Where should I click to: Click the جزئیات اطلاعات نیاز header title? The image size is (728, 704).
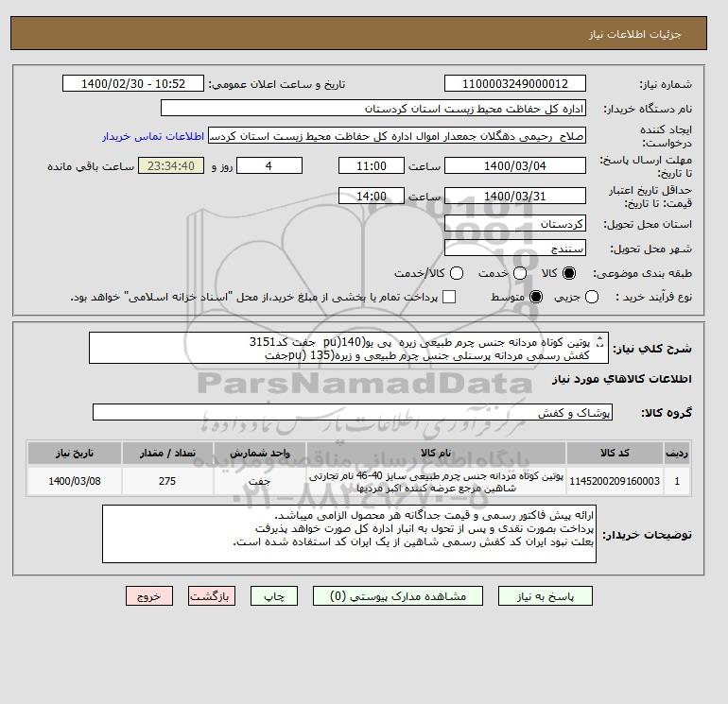tap(634, 34)
